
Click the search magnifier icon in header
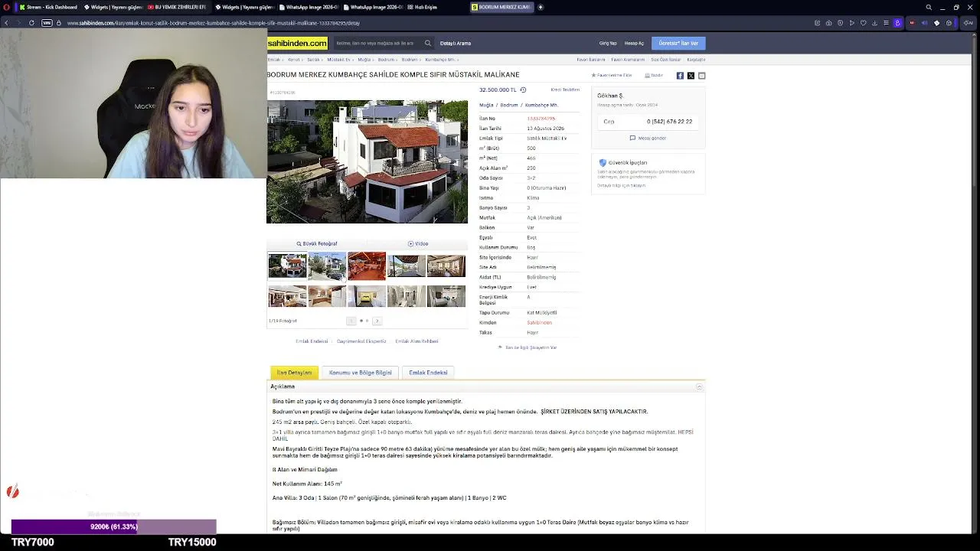428,44
